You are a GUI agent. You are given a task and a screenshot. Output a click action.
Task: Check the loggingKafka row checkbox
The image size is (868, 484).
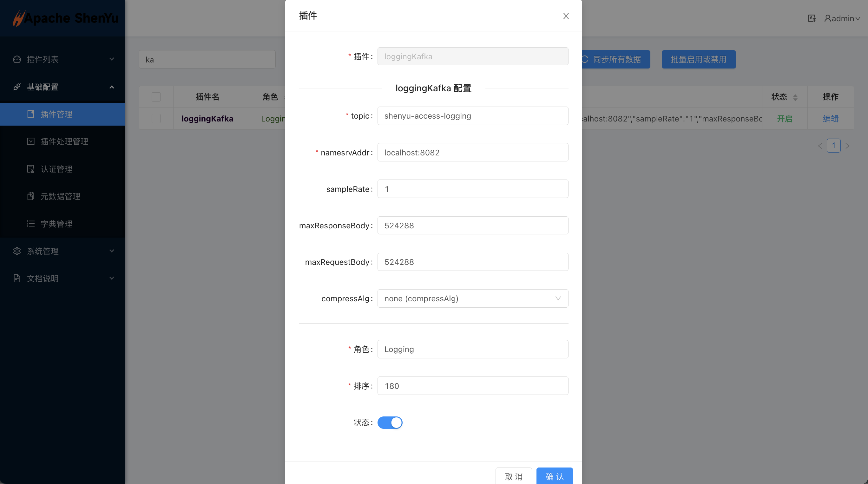pos(156,119)
